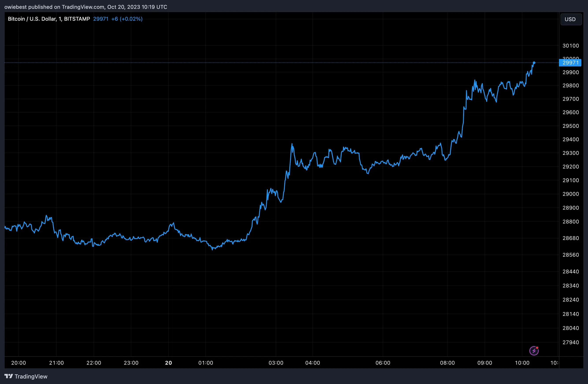The height and width of the screenshot is (384, 588).
Task: Toggle the 29971 price label on the scale
Action: [570, 63]
